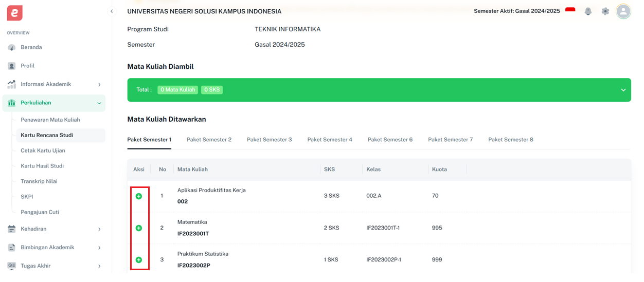The height and width of the screenshot is (282, 644).
Task: Click quota value 999
Action: point(437,260)
